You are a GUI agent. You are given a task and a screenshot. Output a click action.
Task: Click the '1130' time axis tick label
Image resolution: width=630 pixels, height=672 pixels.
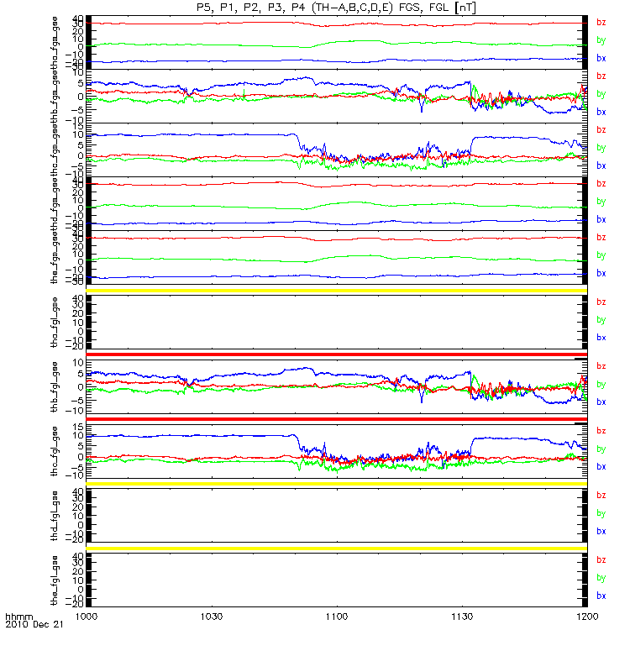(x=462, y=617)
